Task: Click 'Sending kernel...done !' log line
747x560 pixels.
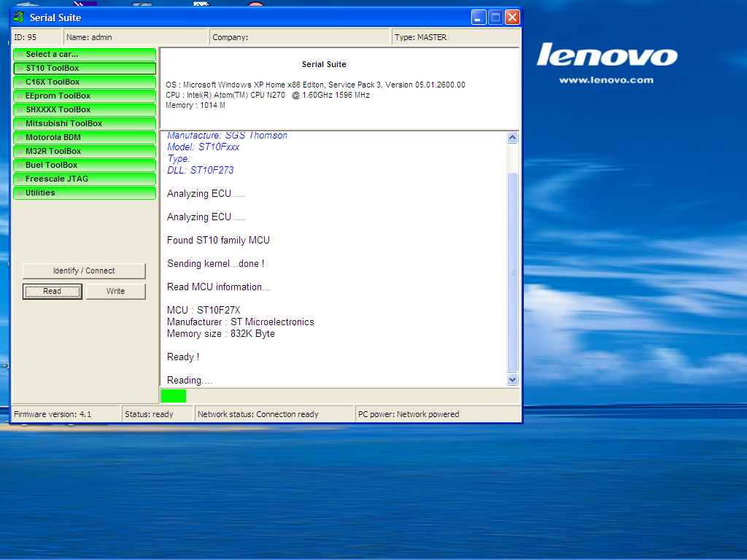Action: [216, 264]
